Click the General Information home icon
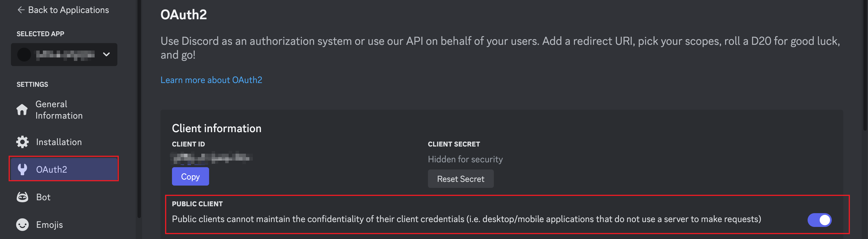 tap(22, 110)
